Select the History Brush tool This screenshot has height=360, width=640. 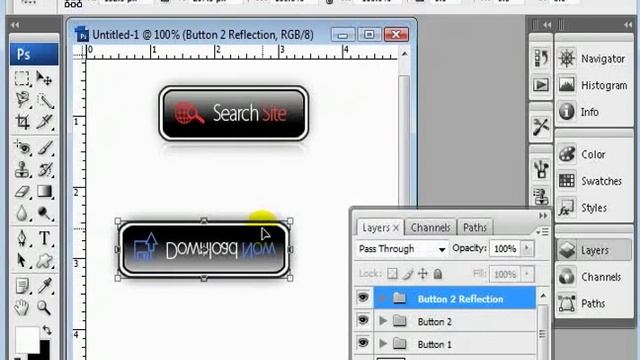pos(44,169)
